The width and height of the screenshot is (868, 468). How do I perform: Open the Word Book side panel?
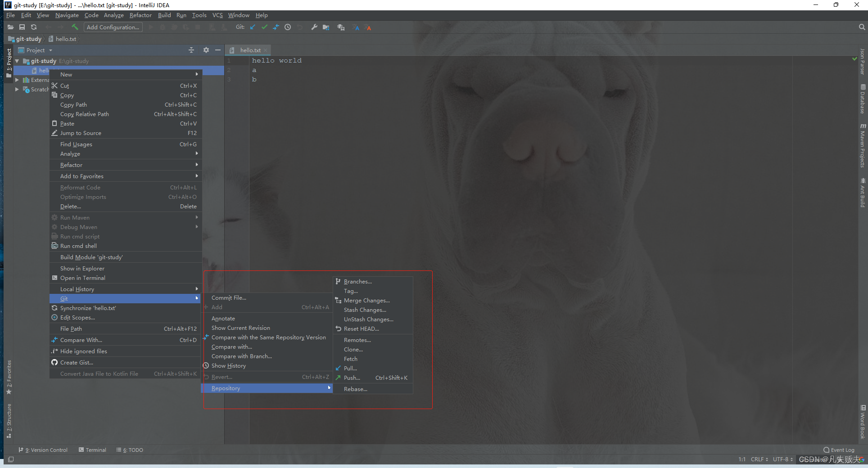pyautogui.click(x=863, y=422)
